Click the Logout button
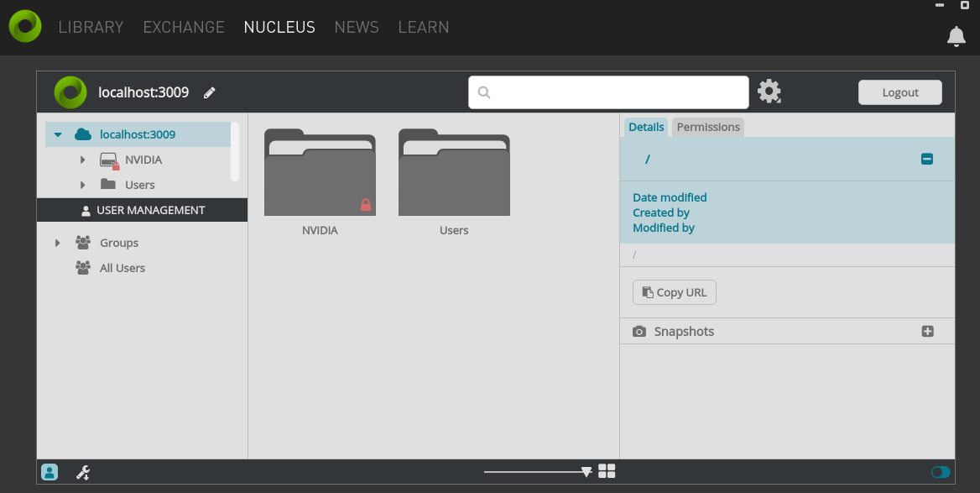 click(900, 92)
